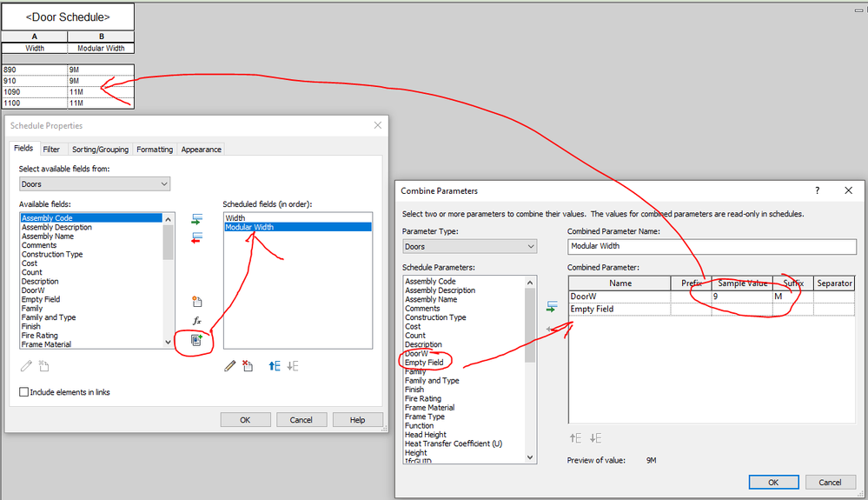Screen dimensions: 868x500
Task: Click the Width column header in Door Schedule
Action: 35,48
